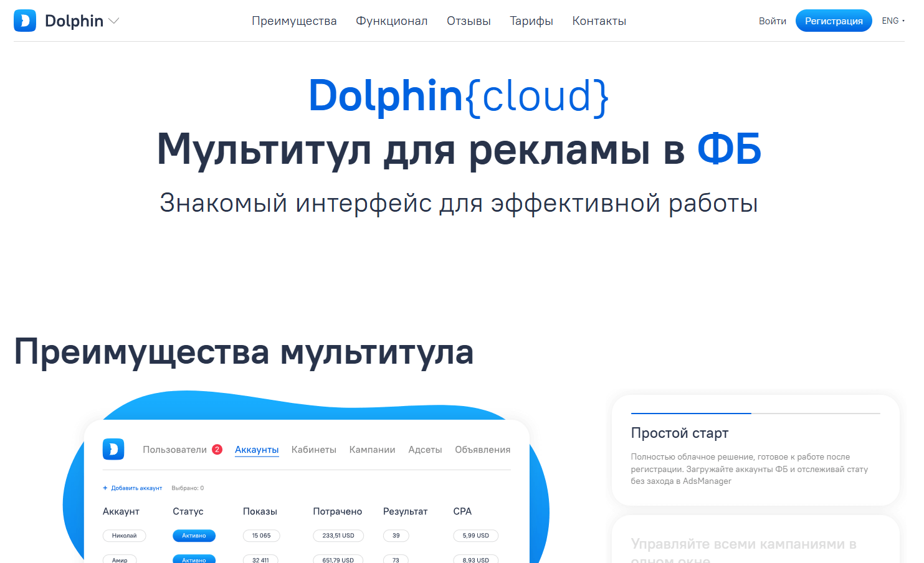Open the Адсеты tab
The width and height of the screenshot is (924, 563).
[x=425, y=450]
